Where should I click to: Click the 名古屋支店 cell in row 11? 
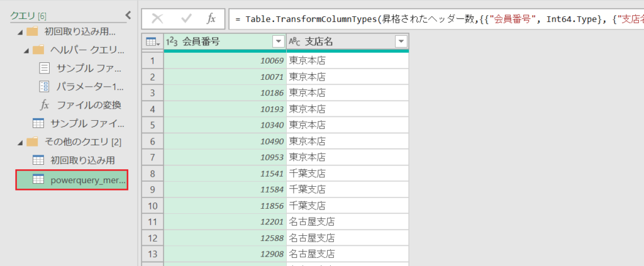pos(347,222)
